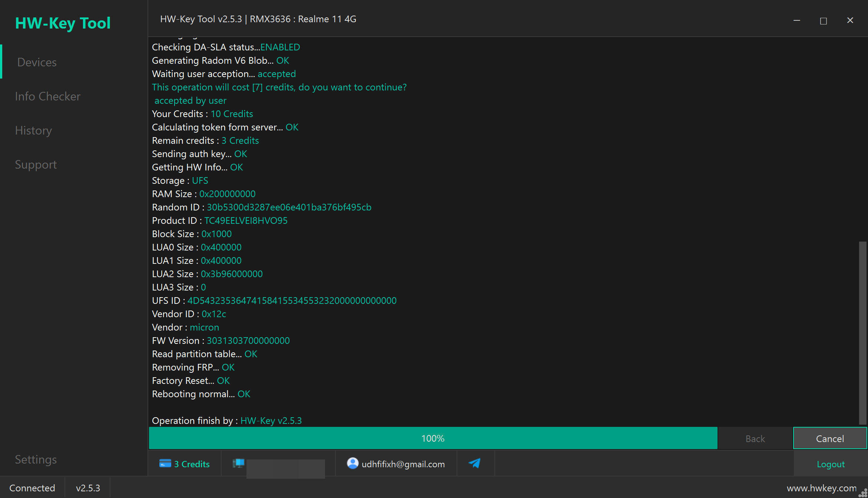Maximize the HW-Key Tool window
The width and height of the screenshot is (868, 498).
click(824, 20)
